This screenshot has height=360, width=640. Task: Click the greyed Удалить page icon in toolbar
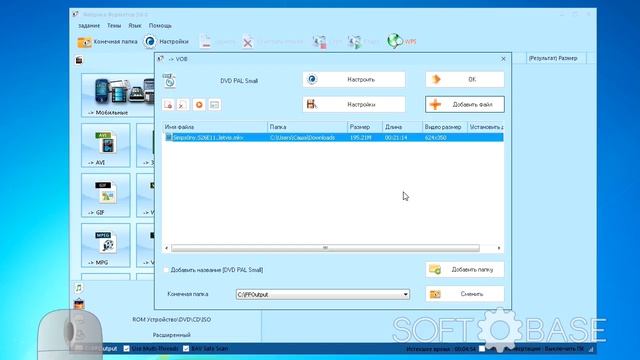[x=206, y=42]
